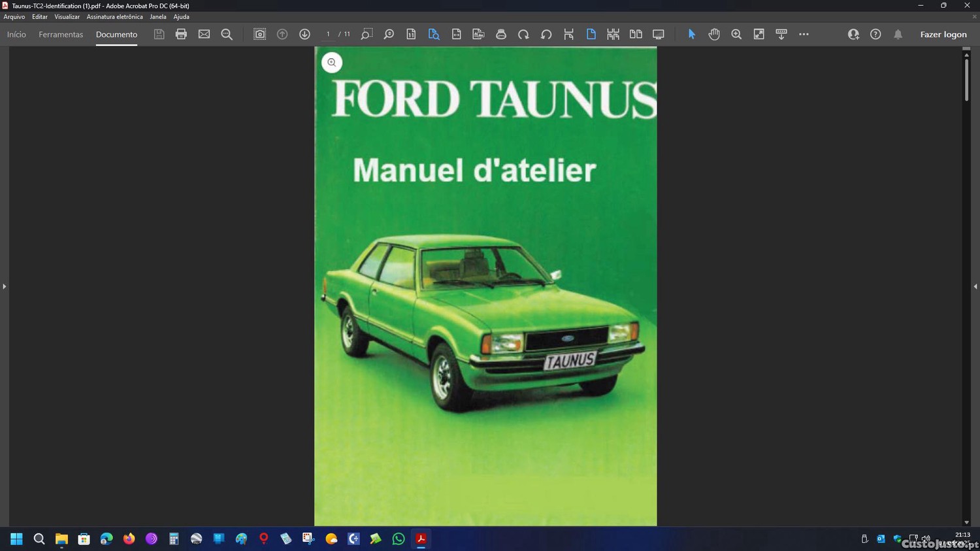The height and width of the screenshot is (551, 980).
Task: Expand the right tools pane arrow
Action: pyautogui.click(x=975, y=286)
